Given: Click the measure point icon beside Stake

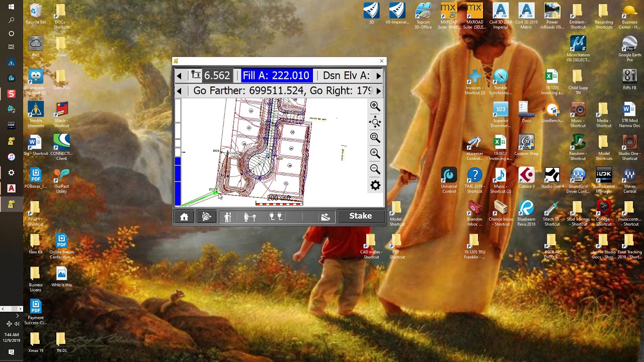Looking at the screenshot, I should pyautogui.click(x=326, y=217).
